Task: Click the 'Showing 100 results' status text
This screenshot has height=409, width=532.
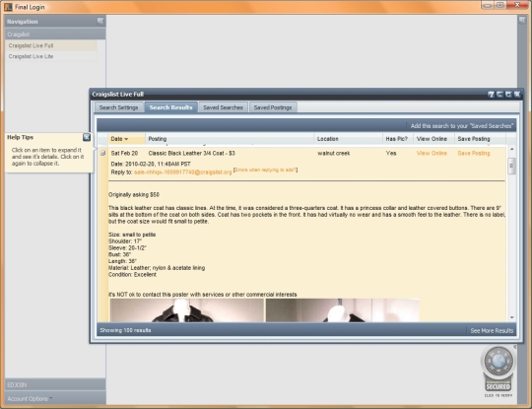Action: 125,330
